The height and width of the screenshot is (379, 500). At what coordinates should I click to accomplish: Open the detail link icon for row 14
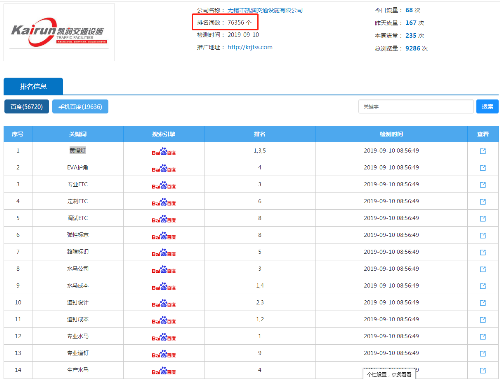coord(483,370)
